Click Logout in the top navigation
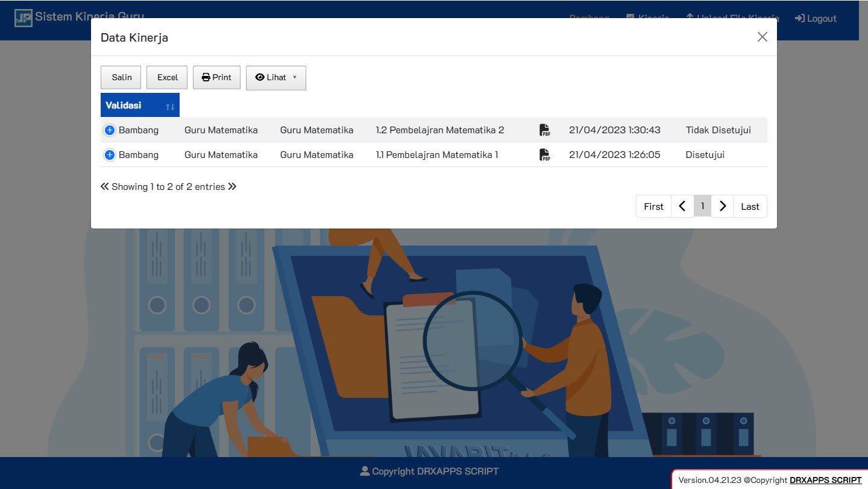The width and height of the screenshot is (868, 489). coord(816,18)
